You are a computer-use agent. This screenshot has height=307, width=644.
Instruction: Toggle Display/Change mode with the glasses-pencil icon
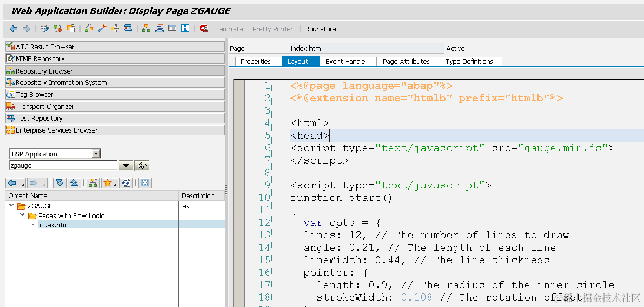[x=44, y=28]
